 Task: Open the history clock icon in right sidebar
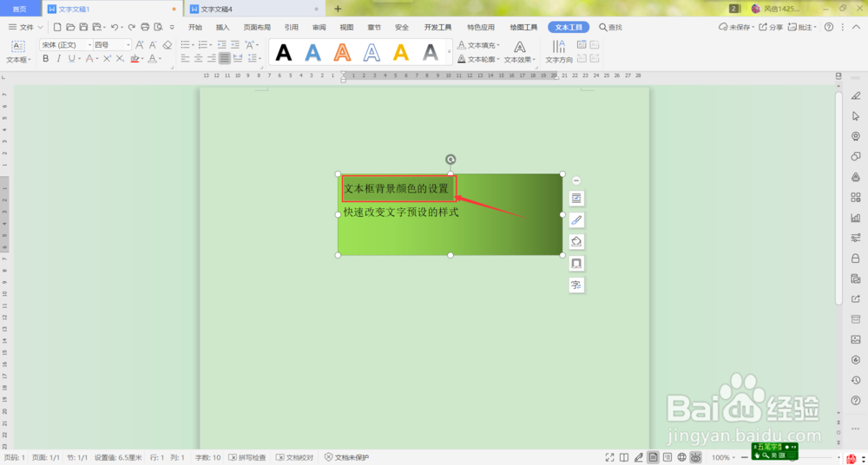pyautogui.click(x=856, y=380)
